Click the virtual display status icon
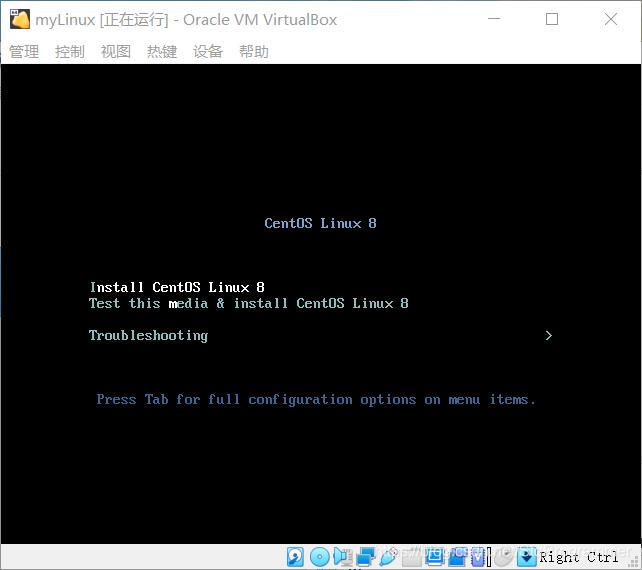The height and width of the screenshot is (570, 642). point(434,557)
